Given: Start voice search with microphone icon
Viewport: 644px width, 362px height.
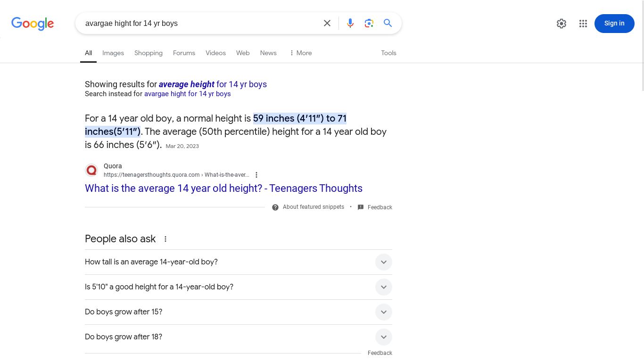Looking at the screenshot, I should (x=350, y=23).
